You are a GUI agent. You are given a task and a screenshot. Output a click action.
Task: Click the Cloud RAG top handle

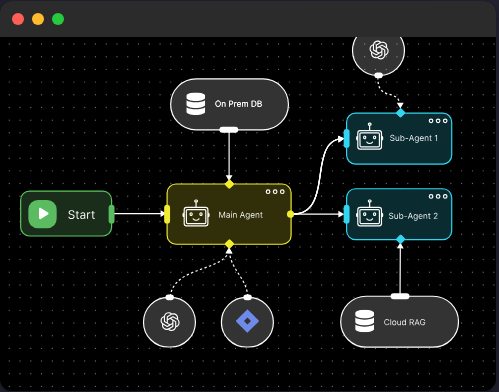pos(400,296)
